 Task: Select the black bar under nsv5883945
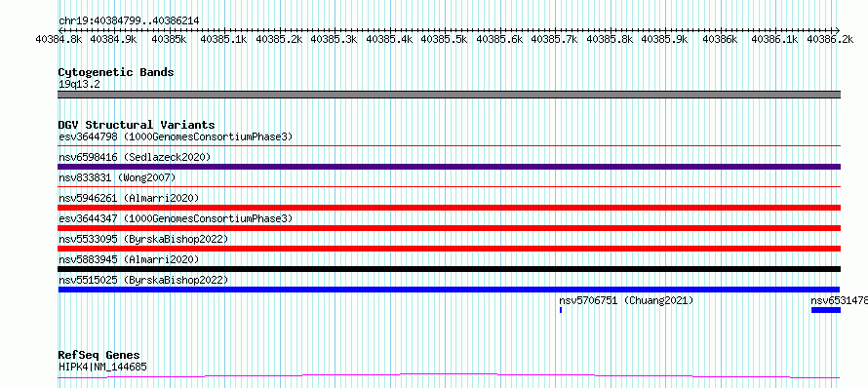(449, 269)
